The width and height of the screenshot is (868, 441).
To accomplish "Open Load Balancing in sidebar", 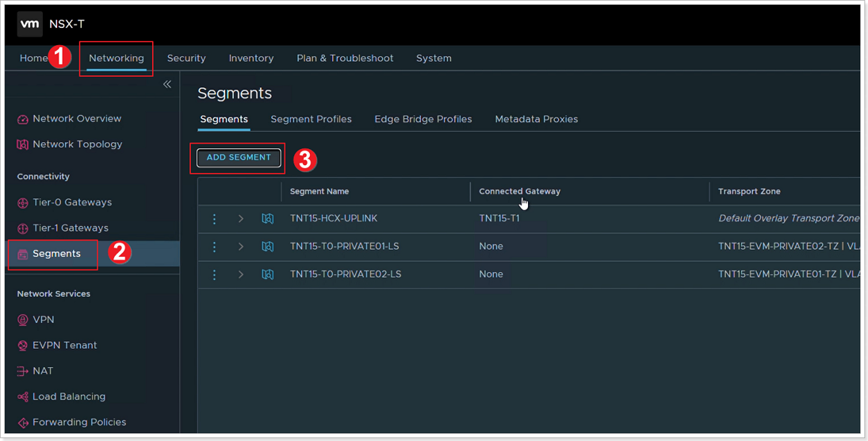I will click(69, 396).
